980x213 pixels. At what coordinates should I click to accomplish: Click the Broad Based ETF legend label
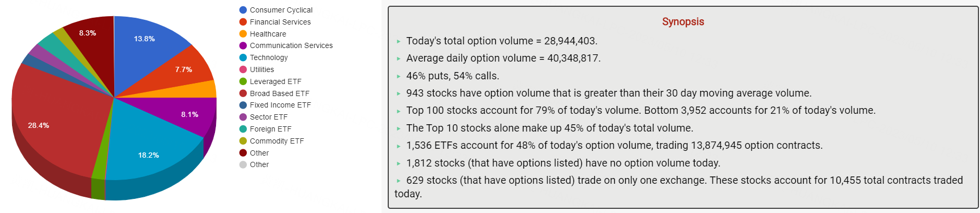(x=280, y=93)
